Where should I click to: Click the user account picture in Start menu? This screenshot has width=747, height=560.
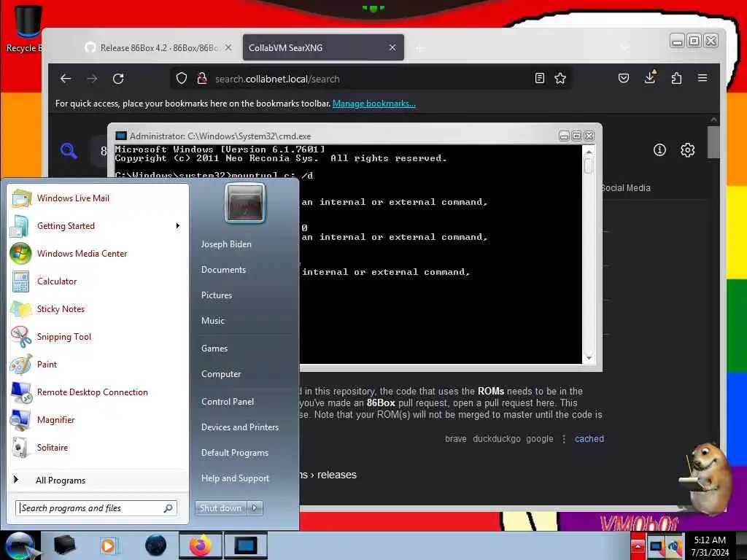pos(245,203)
